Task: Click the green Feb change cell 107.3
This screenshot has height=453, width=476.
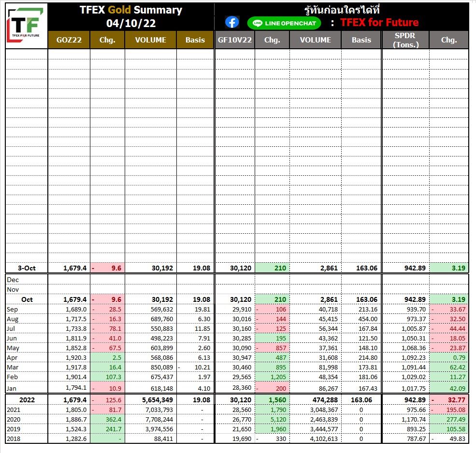Action: [x=107, y=377]
